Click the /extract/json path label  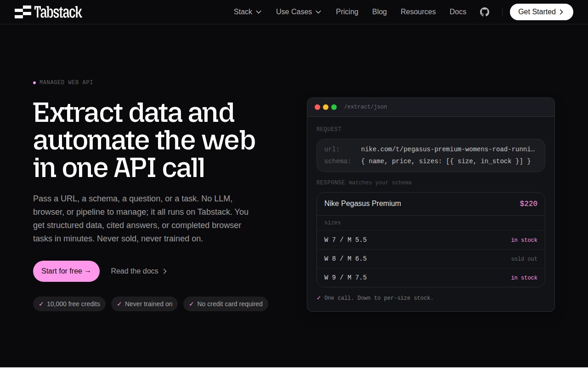point(366,107)
